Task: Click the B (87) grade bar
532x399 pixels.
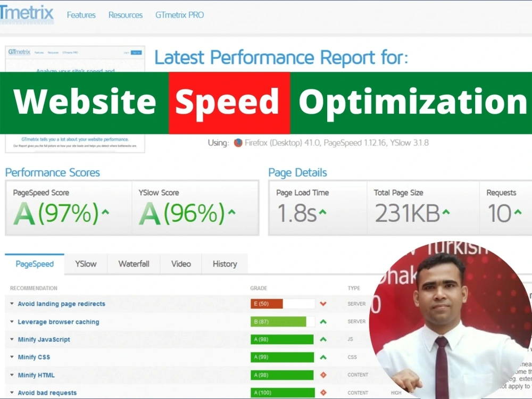Action: 282,322
